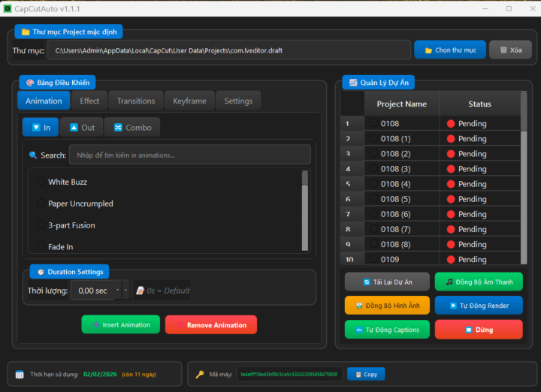
Task: Select the 0108 (1) project checkbox
Action: click(373, 138)
